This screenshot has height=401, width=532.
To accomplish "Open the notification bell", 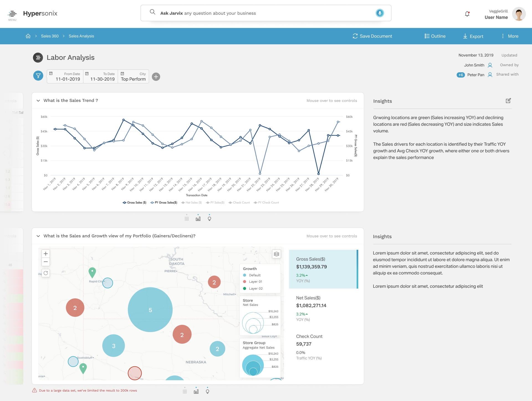I will [x=467, y=14].
